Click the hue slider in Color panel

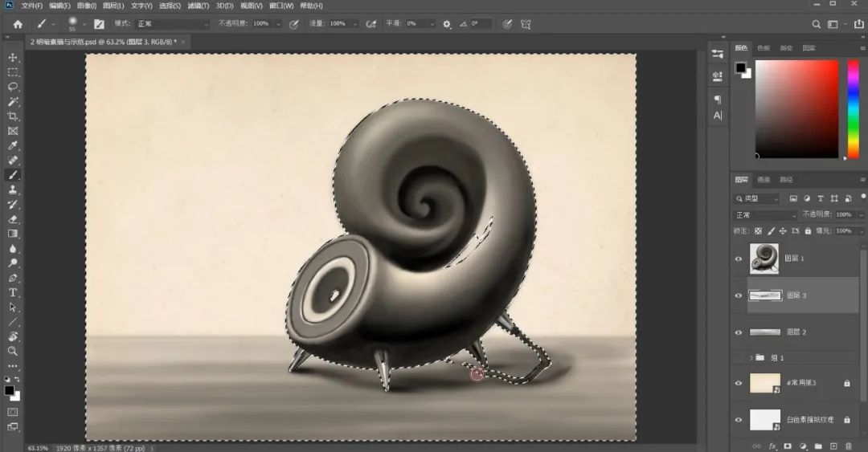click(x=853, y=108)
